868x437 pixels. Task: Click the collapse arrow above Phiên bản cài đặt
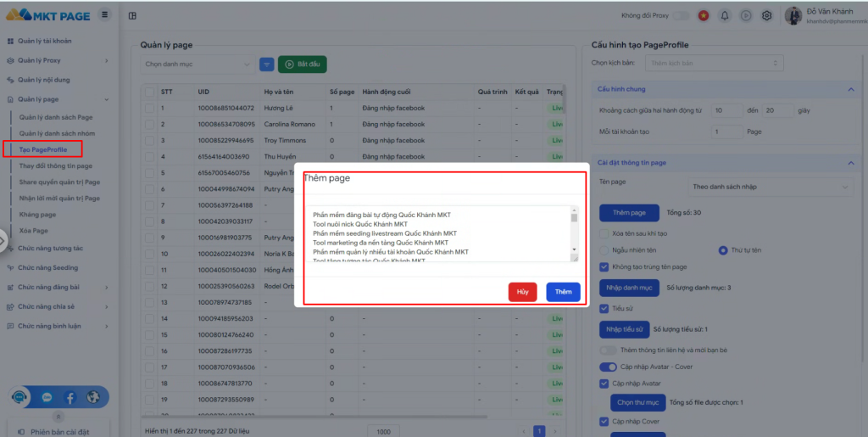(58, 417)
